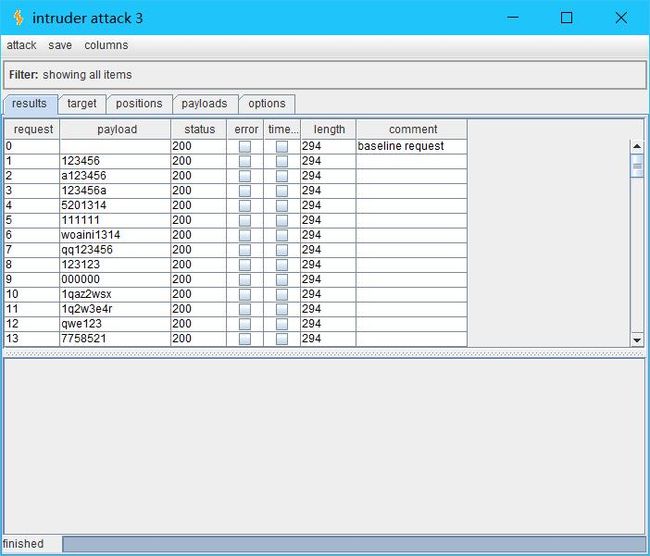This screenshot has height=556, width=650.
Task: Select payload 123123
Action: (x=115, y=265)
